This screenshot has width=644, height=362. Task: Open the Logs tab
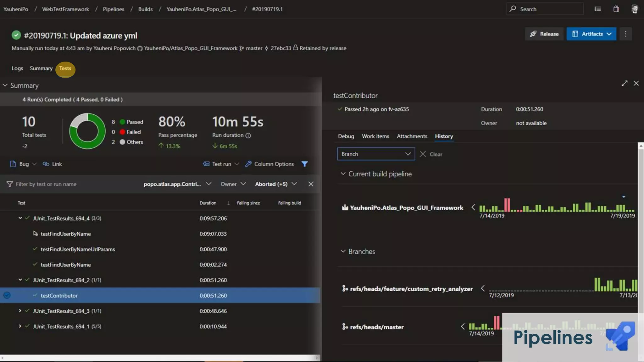(17, 68)
